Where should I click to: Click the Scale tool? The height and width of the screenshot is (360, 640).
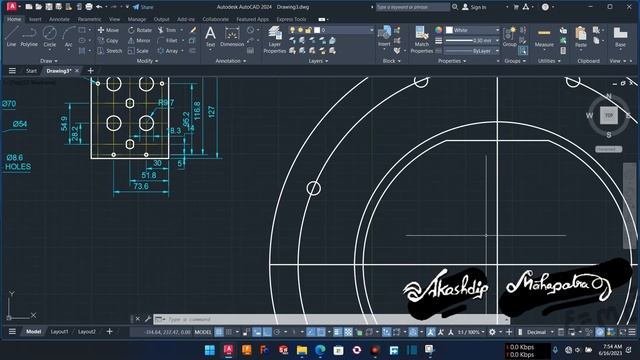(138, 51)
